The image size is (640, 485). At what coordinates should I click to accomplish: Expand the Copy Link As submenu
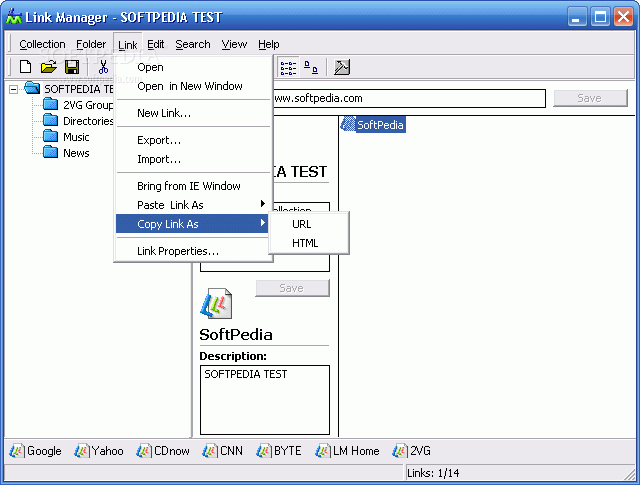pos(192,224)
